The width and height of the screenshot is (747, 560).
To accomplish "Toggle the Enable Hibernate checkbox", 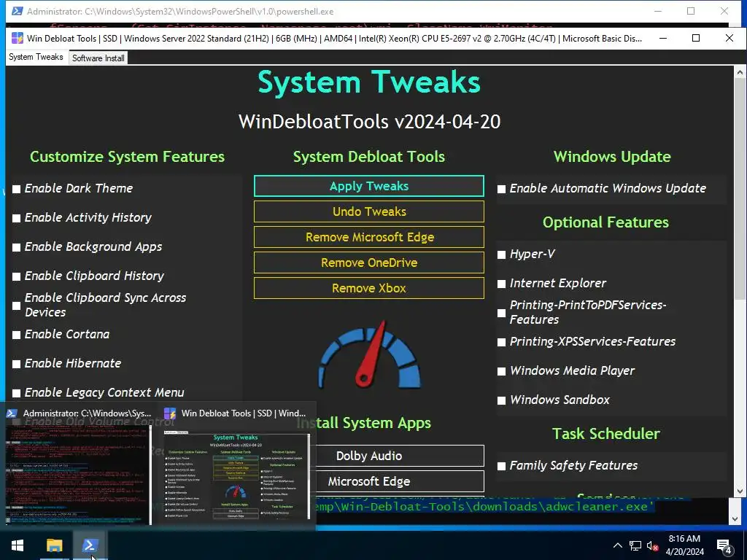I will pyautogui.click(x=16, y=364).
